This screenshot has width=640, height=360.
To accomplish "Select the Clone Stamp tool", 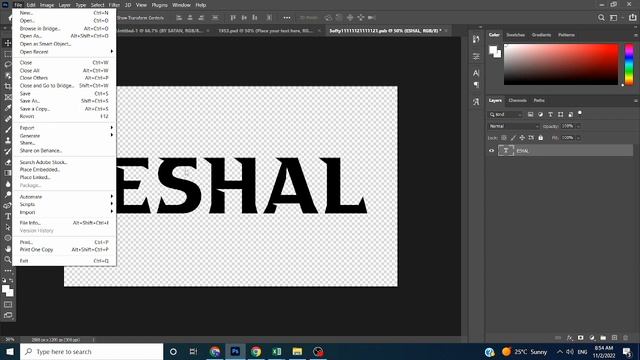I will tap(8, 140).
